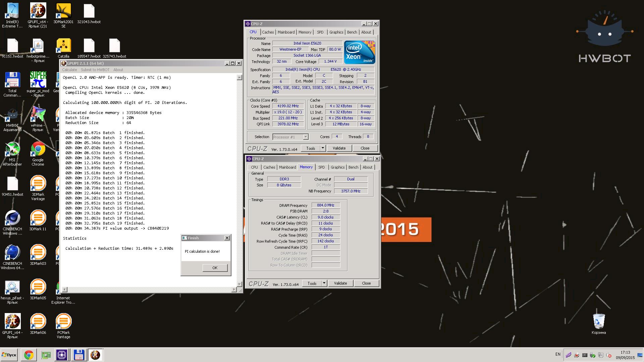Click GPUPI horizontal scrollbar right arrow
This screenshot has width=644, height=362.
[234, 289]
